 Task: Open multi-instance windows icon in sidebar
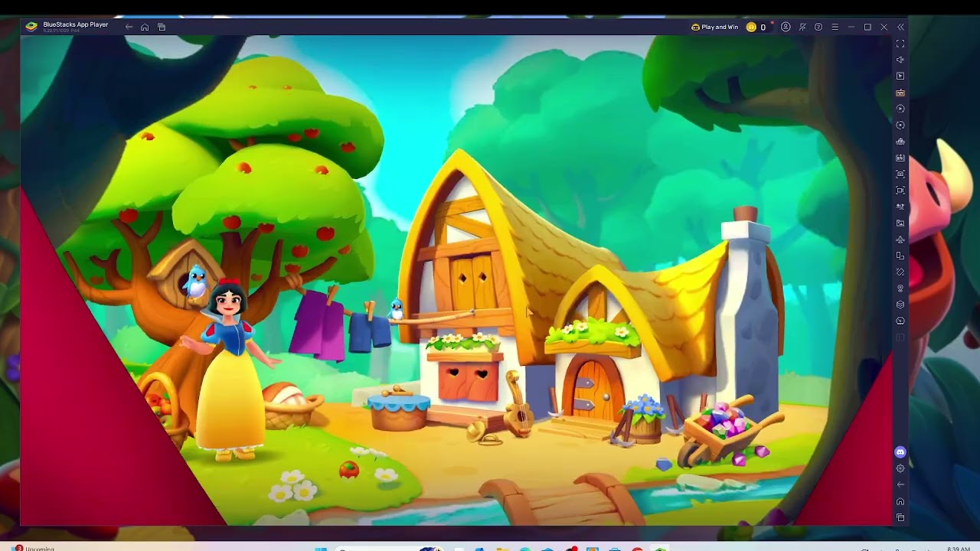[900, 256]
